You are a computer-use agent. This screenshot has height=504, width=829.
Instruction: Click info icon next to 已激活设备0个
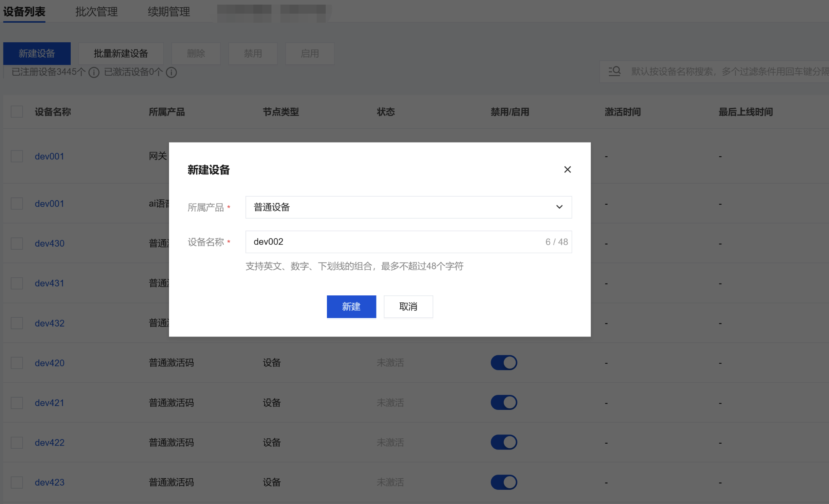coord(171,72)
